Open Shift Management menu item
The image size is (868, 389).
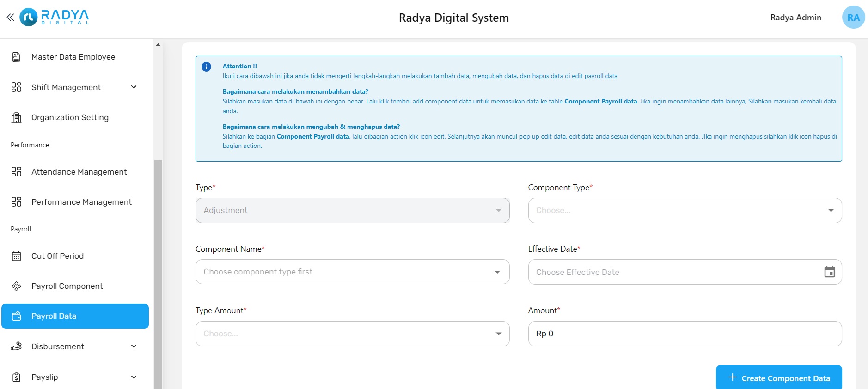(x=75, y=87)
